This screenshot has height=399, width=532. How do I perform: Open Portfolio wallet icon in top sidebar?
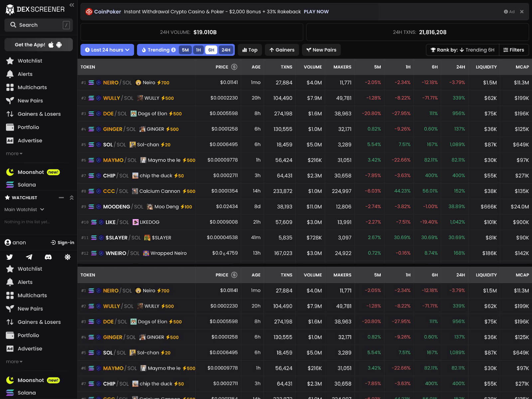pyautogui.click(x=10, y=127)
